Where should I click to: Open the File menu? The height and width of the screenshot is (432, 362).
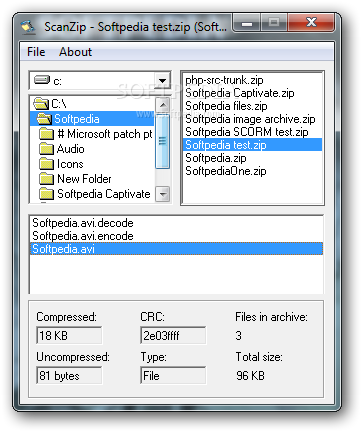click(36, 52)
